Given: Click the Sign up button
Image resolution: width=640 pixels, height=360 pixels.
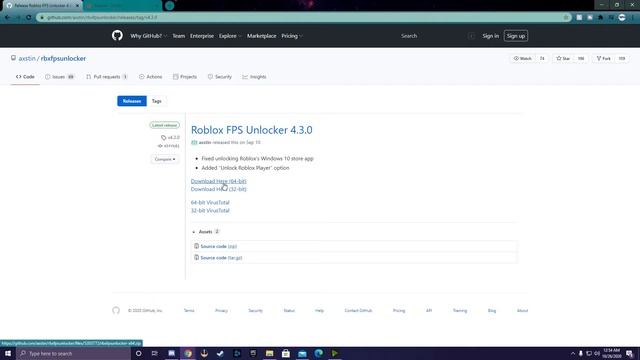Looking at the screenshot, I should [516, 36].
